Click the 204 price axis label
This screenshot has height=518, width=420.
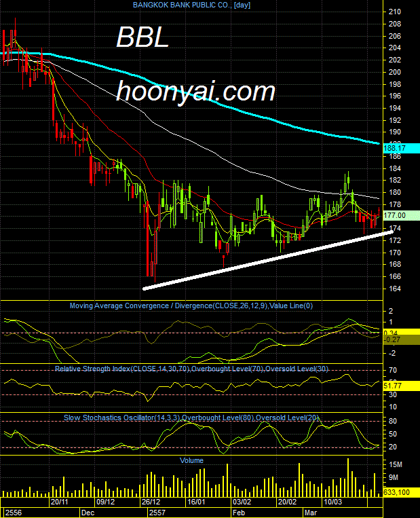[x=395, y=48]
